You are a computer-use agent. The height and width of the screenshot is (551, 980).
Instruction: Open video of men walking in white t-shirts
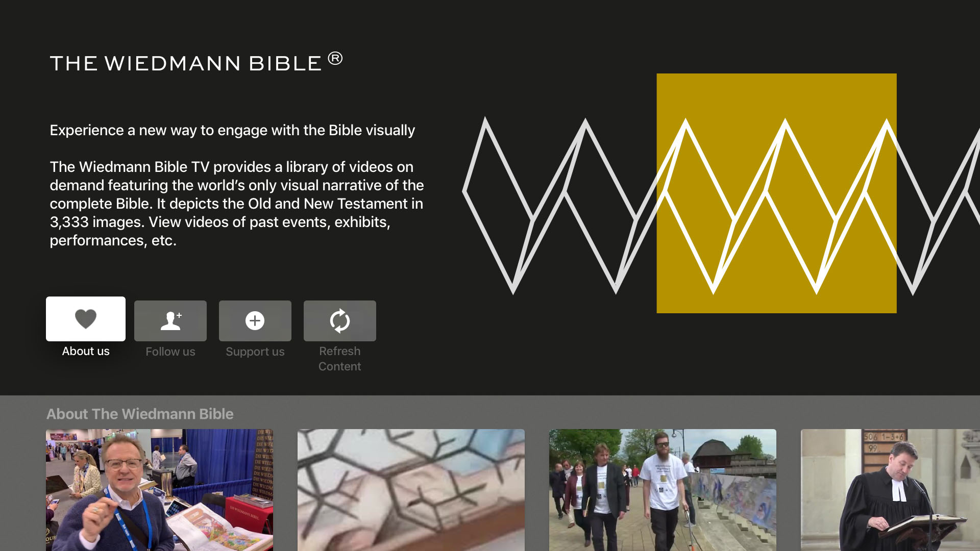pos(663,490)
